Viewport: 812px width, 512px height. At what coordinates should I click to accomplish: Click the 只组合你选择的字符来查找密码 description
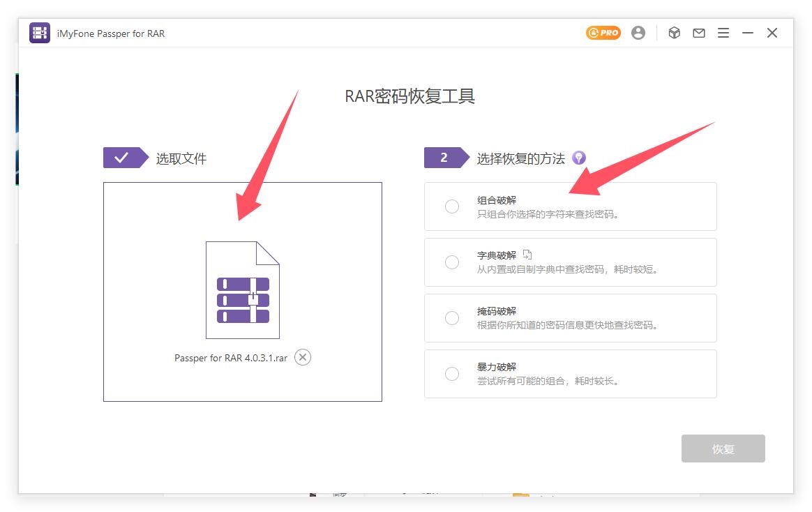click(548, 214)
